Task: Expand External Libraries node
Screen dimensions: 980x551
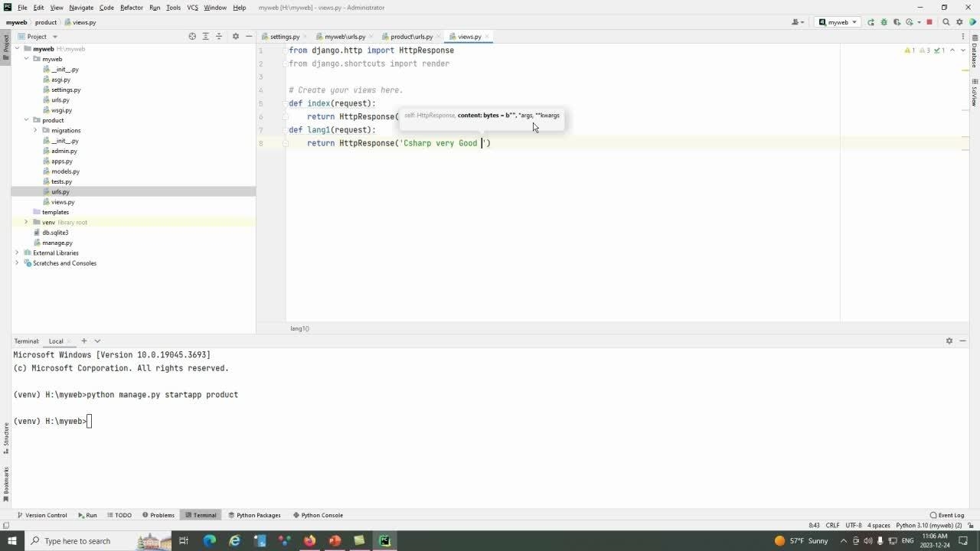Action: [17, 253]
